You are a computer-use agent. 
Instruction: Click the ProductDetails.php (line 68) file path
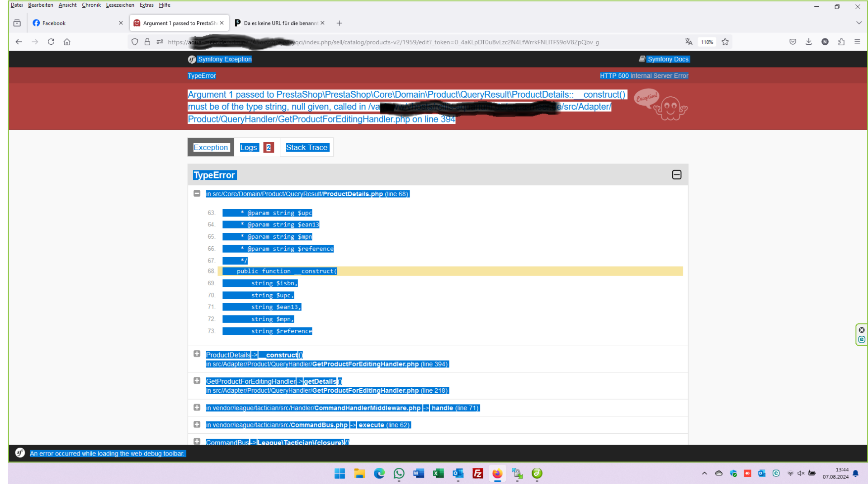click(x=307, y=194)
